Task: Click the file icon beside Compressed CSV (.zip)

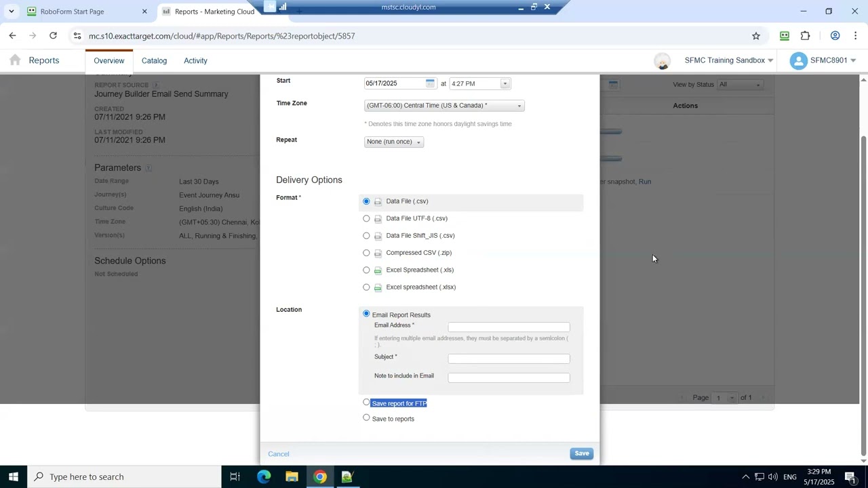Action: 378,253
